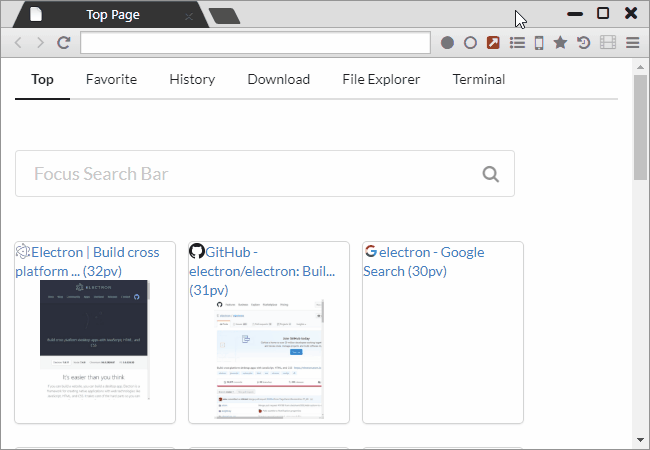Toggle the mobile phone view icon
The height and width of the screenshot is (450, 650).
click(x=539, y=43)
